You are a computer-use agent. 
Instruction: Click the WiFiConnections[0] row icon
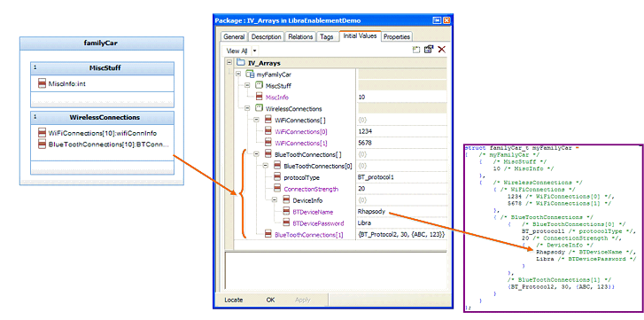(268, 131)
